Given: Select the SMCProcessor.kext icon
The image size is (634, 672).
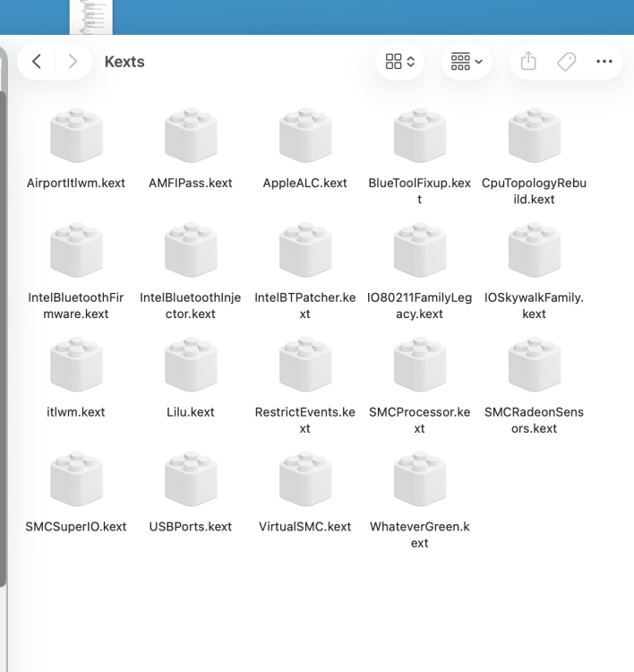Looking at the screenshot, I should tap(420, 365).
